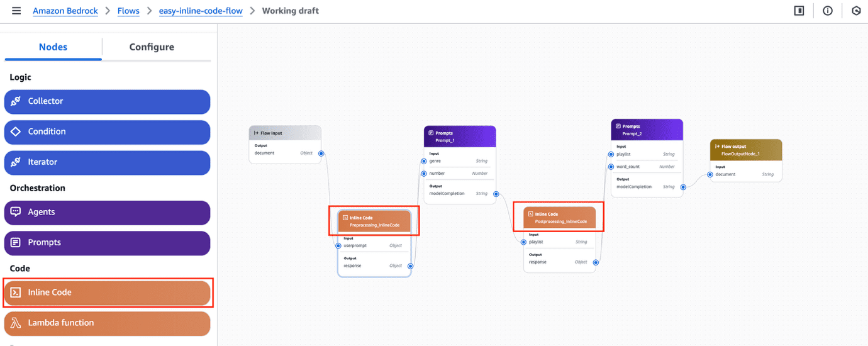Click the hexagon settings icon at top right
The height and width of the screenshot is (346, 868).
855,11
